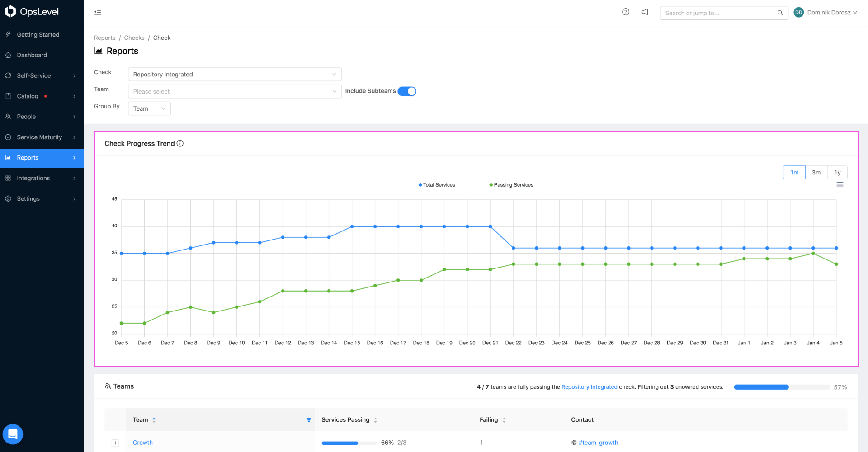Select the 3m time range tab
The width and height of the screenshot is (868, 452).
coord(816,172)
